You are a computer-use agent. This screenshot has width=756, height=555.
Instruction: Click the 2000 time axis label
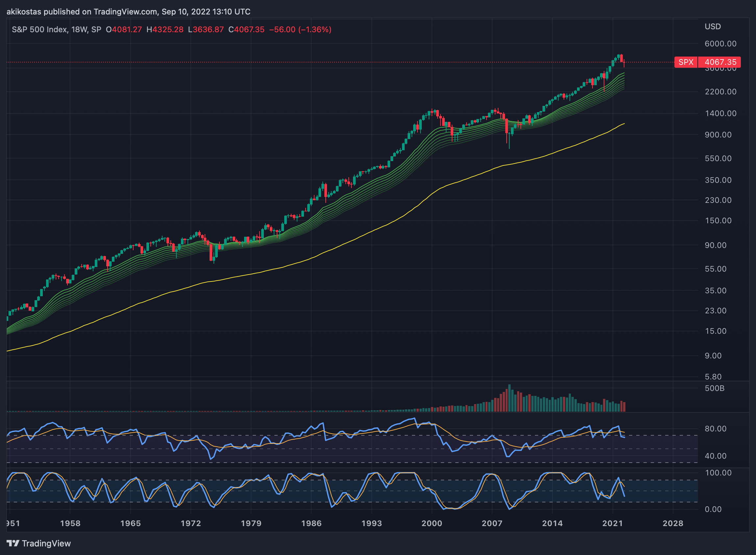(432, 523)
